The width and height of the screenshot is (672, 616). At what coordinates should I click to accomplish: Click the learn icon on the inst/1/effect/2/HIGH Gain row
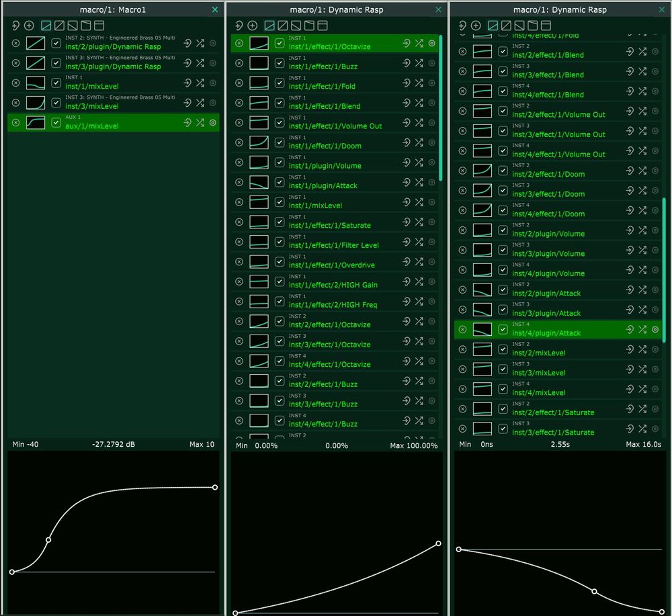pyautogui.click(x=407, y=281)
